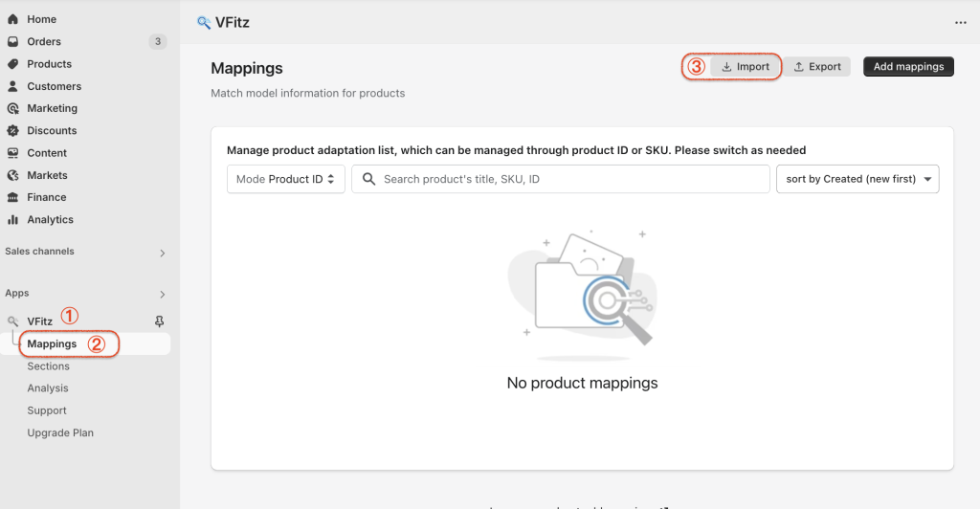Click the Content image icon

pyautogui.click(x=12, y=153)
